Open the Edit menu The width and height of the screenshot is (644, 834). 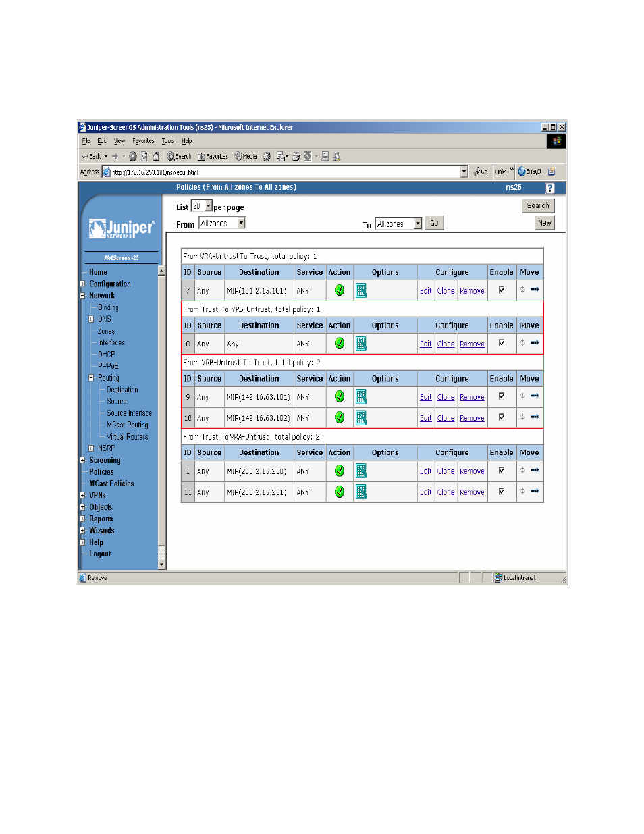[x=102, y=141]
